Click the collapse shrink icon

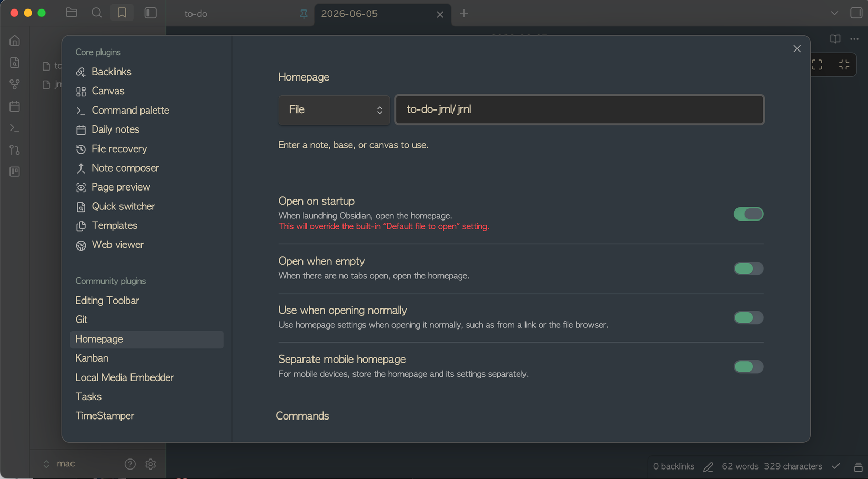click(x=844, y=65)
